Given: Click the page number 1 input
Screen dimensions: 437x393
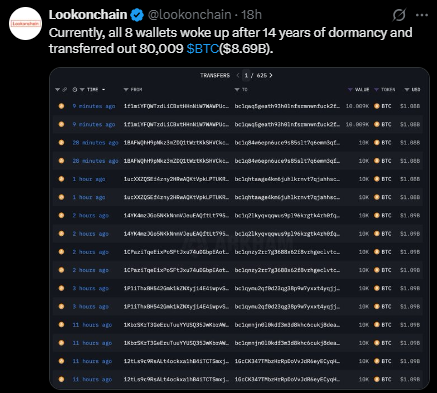Looking at the screenshot, I should [246, 75].
